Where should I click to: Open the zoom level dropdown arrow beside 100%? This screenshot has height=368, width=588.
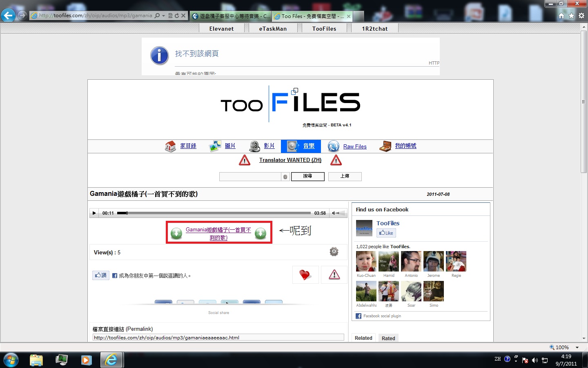click(x=577, y=348)
